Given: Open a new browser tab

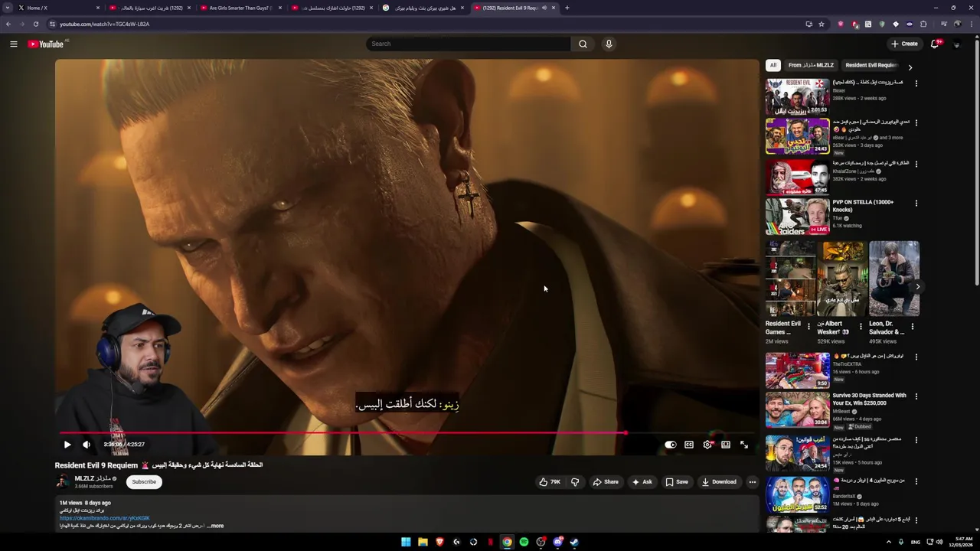Looking at the screenshot, I should [567, 8].
